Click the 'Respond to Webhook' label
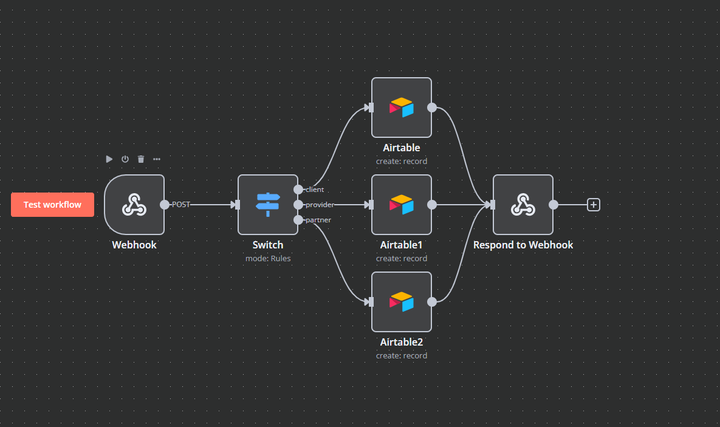Screen dimensions: 720x427 click(x=523, y=245)
